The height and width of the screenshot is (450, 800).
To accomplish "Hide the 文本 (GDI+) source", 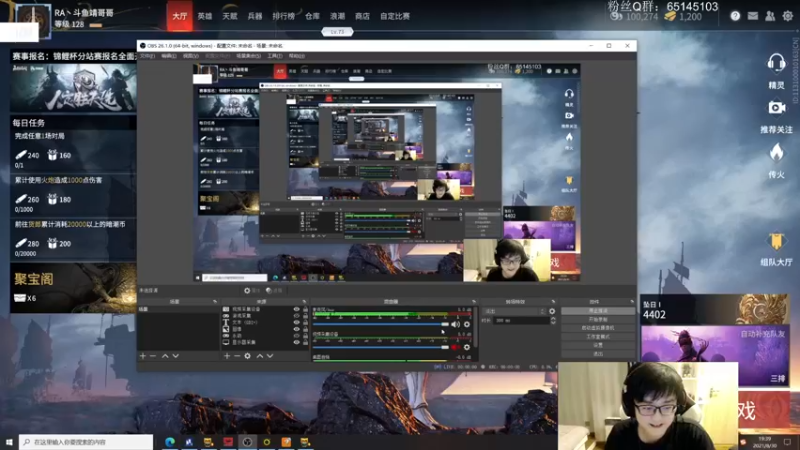I will coord(296,322).
